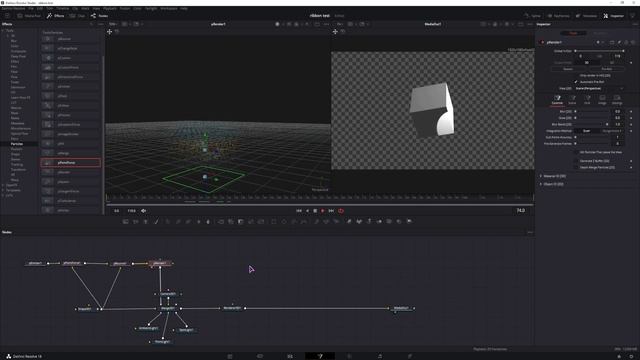Switch to the Scene tab in Inspector
The image size is (640, 360).
tap(572, 100)
